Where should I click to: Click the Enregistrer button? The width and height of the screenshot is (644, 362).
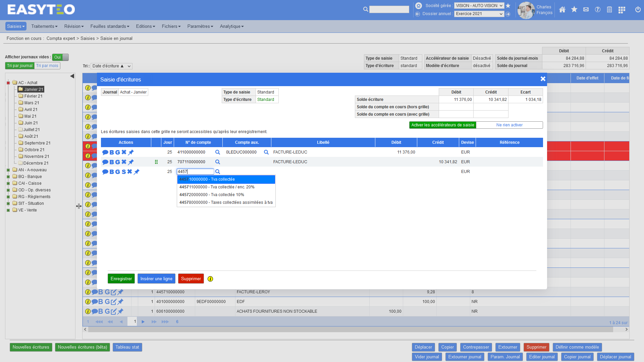(x=121, y=279)
